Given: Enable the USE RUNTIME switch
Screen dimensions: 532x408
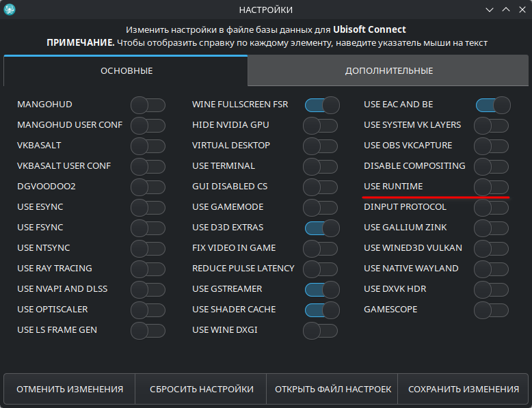Looking at the screenshot, I should tap(491, 187).
